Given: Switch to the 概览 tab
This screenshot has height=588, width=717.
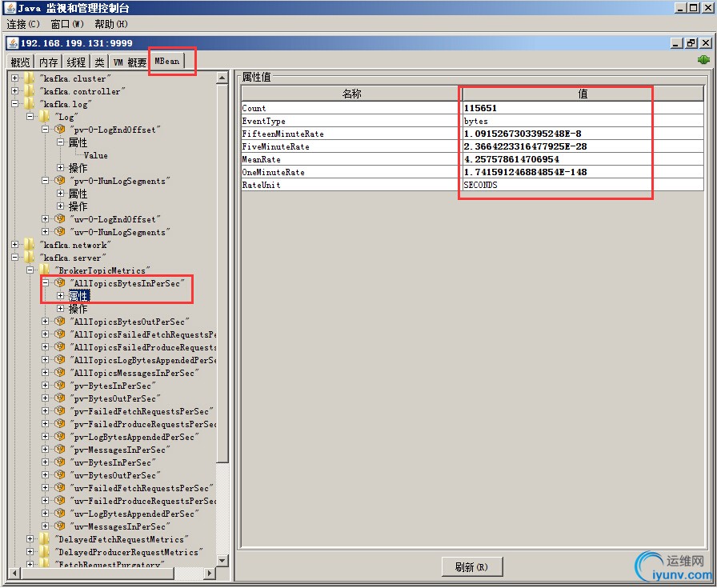Looking at the screenshot, I should click(x=21, y=62).
